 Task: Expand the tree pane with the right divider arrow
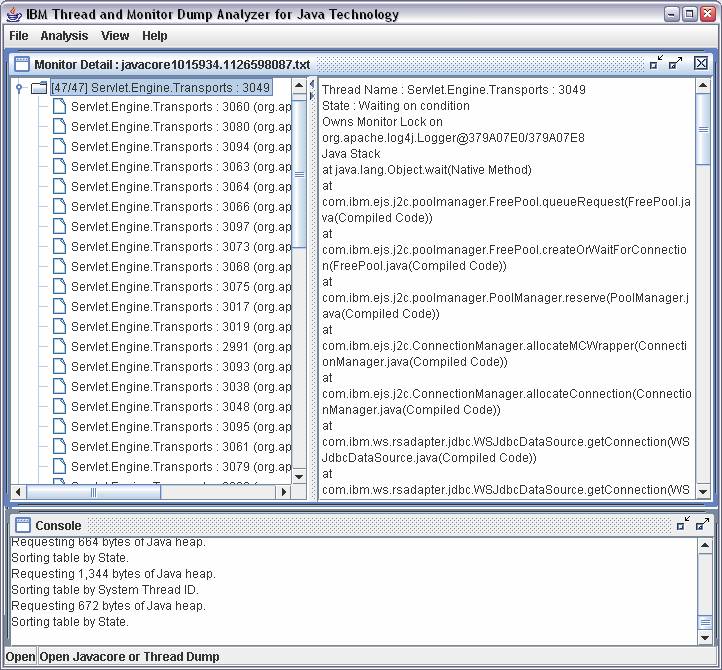(x=312, y=95)
